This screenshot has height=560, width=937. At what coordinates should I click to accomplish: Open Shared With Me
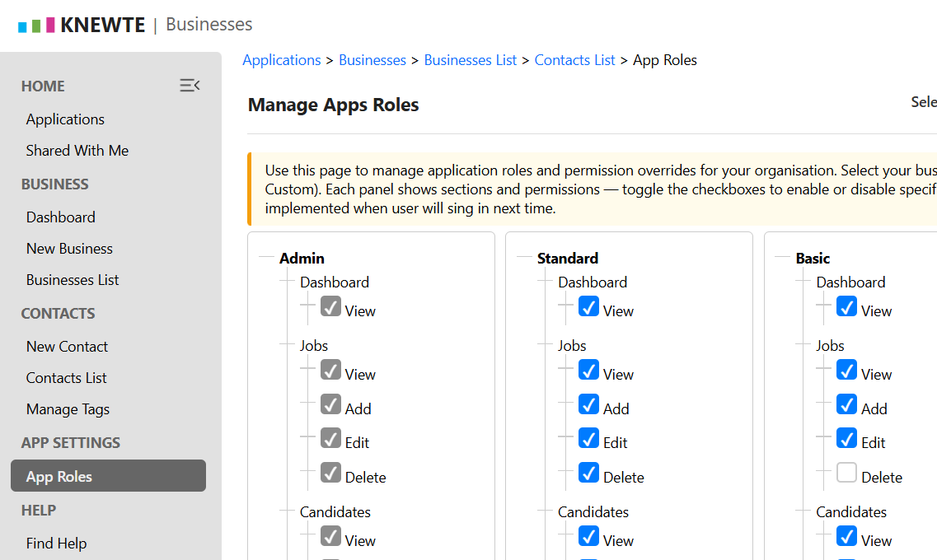(x=77, y=150)
